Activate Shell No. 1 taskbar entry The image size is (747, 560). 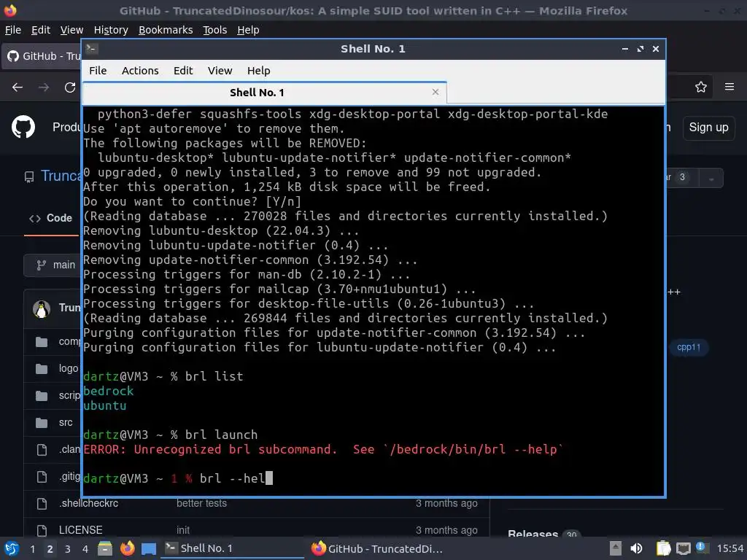coord(233,548)
